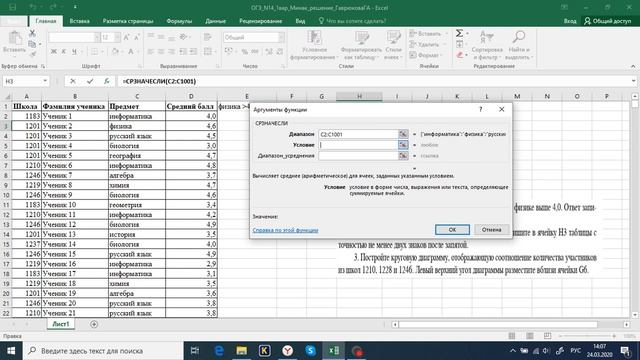
Task: Open Yandex browser from the taskbar
Action: point(288,351)
